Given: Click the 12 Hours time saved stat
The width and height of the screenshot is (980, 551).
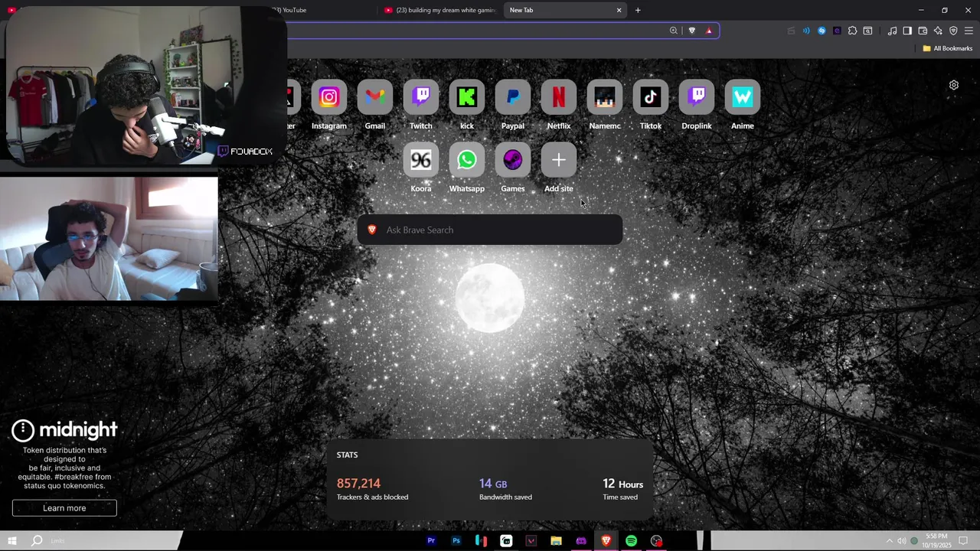Looking at the screenshot, I should [x=622, y=489].
